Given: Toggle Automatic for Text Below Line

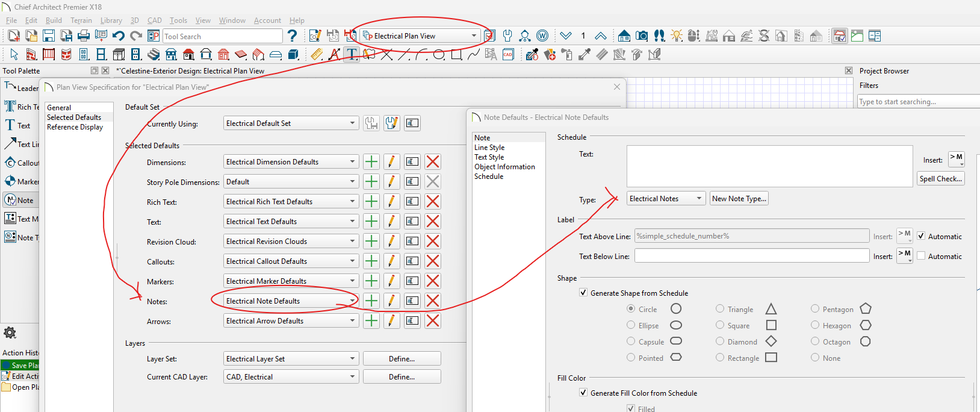Looking at the screenshot, I should click(x=921, y=256).
